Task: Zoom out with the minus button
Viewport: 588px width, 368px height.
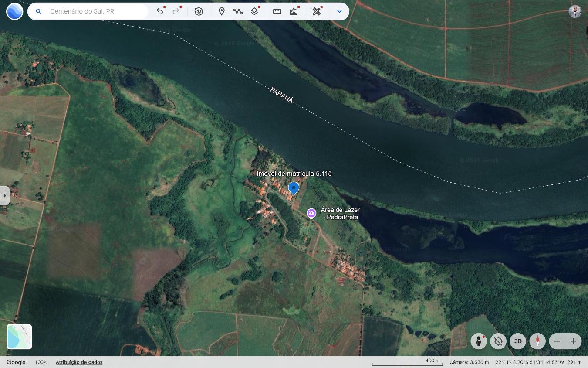Action: point(557,341)
